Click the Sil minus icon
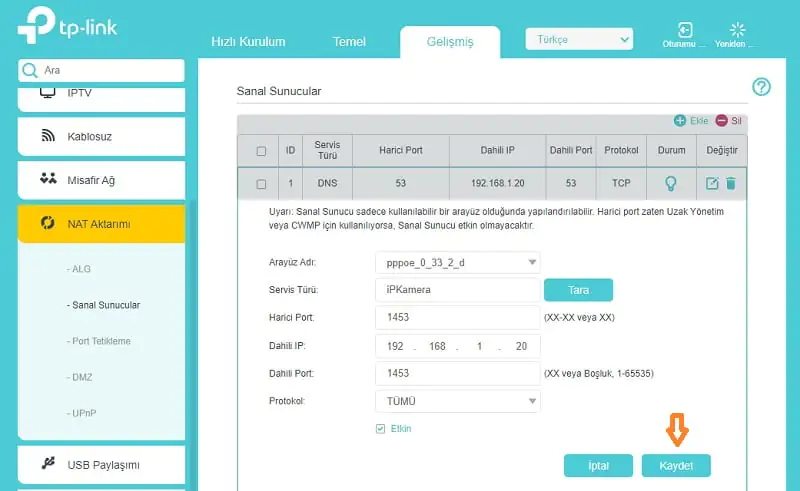 [x=721, y=121]
